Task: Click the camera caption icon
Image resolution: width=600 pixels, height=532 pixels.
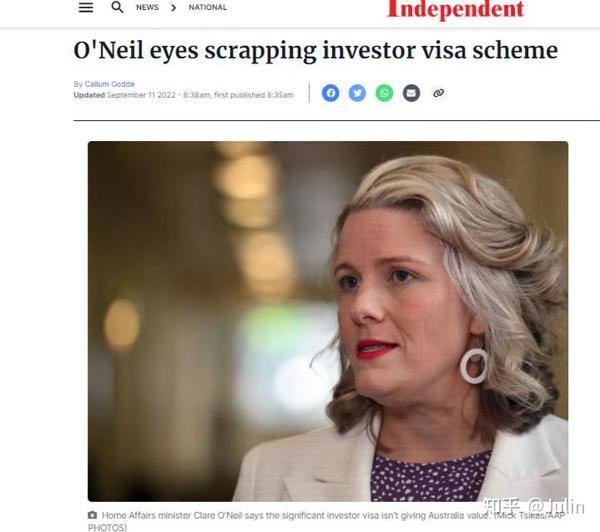Action: click(x=92, y=515)
